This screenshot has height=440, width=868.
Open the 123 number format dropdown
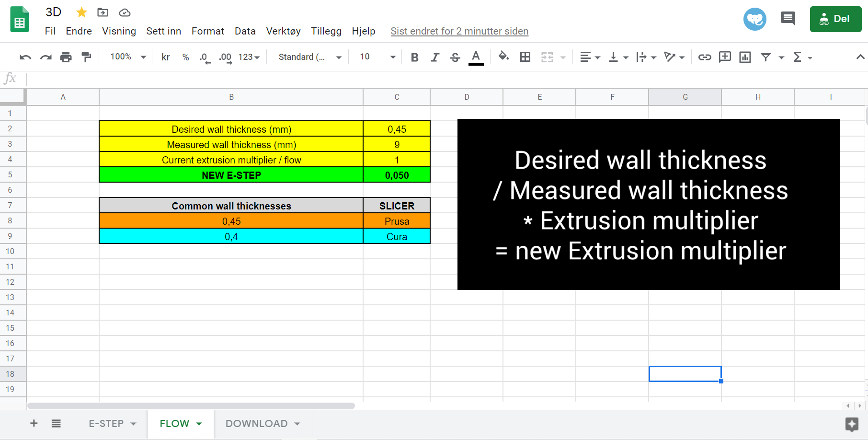249,57
